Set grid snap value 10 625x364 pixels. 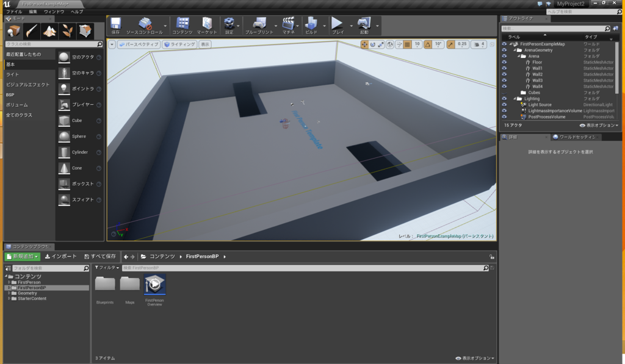click(x=417, y=45)
